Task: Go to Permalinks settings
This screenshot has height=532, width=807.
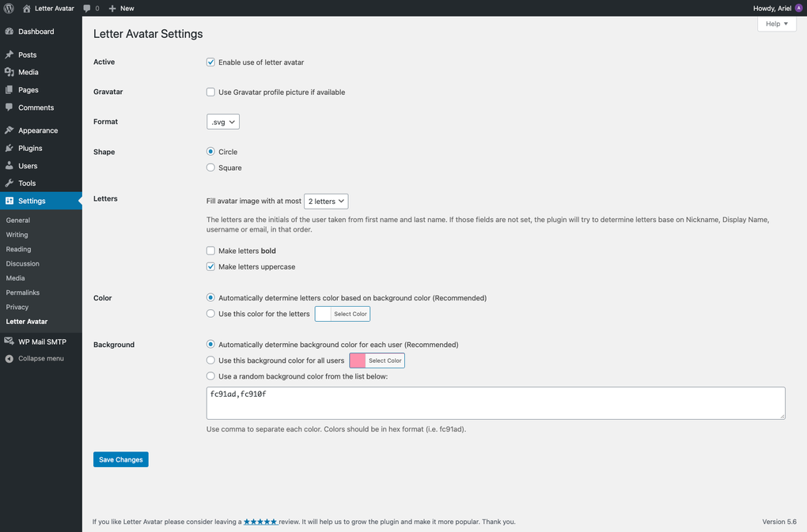Action: tap(22, 292)
